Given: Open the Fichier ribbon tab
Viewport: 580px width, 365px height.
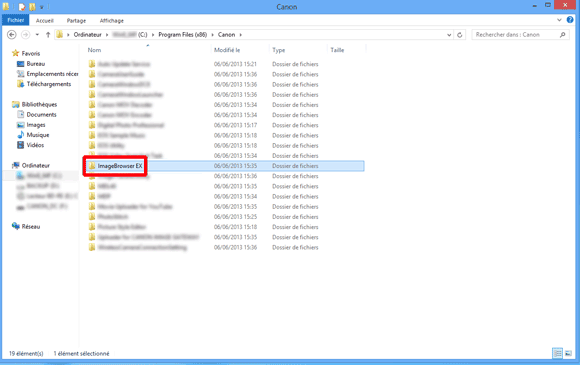Looking at the screenshot, I should [x=16, y=20].
